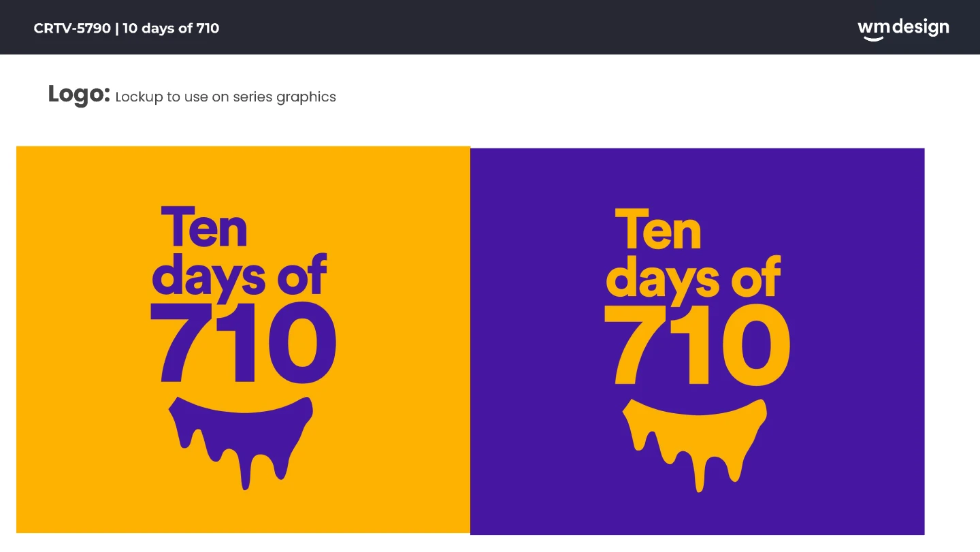This screenshot has width=980, height=552.
Task: Select the purple "710" numerals
Action: pos(243,344)
